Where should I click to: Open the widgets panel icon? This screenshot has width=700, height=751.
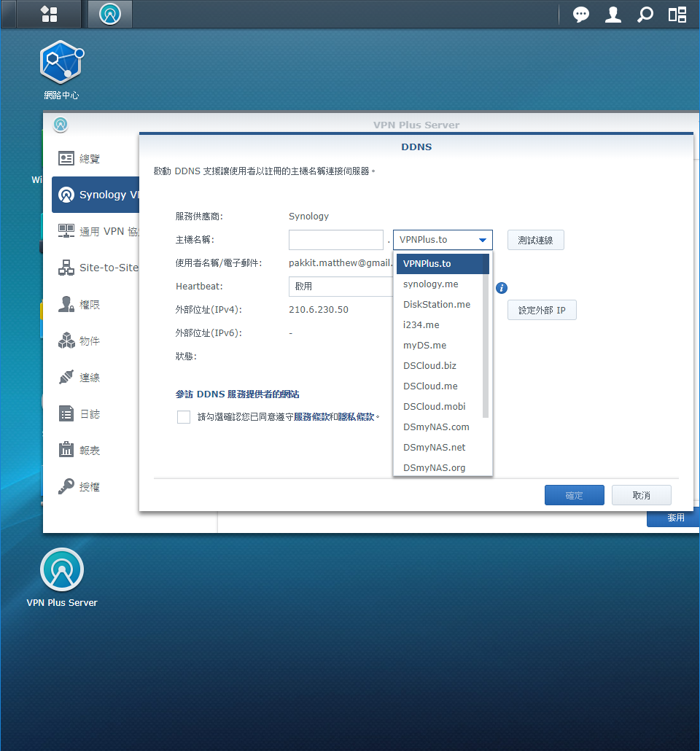(677, 15)
